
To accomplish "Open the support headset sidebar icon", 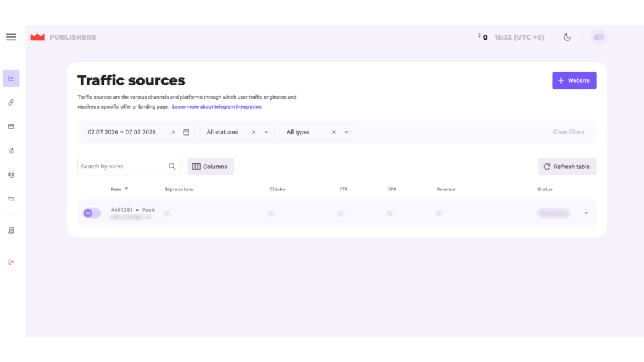I will pyautogui.click(x=11, y=175).
